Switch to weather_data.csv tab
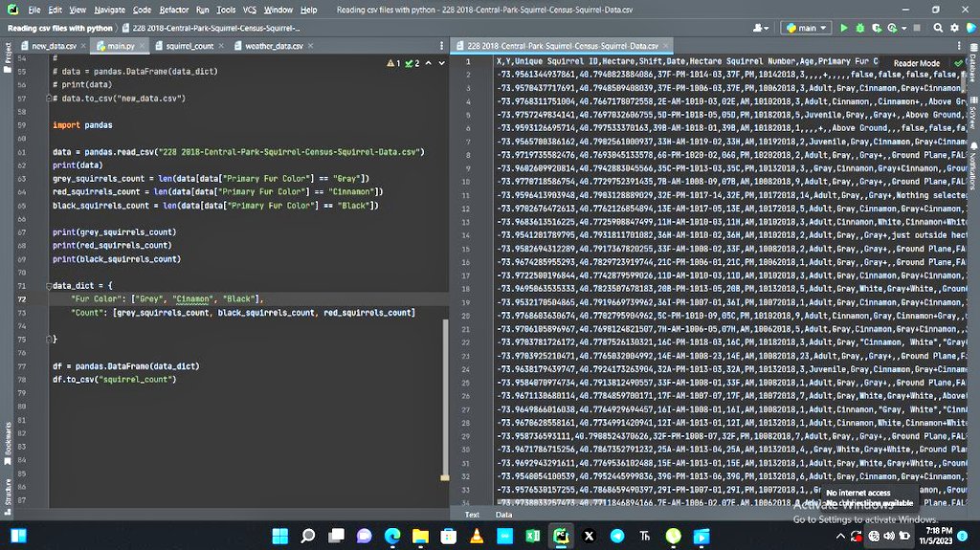 click(274, 46)
